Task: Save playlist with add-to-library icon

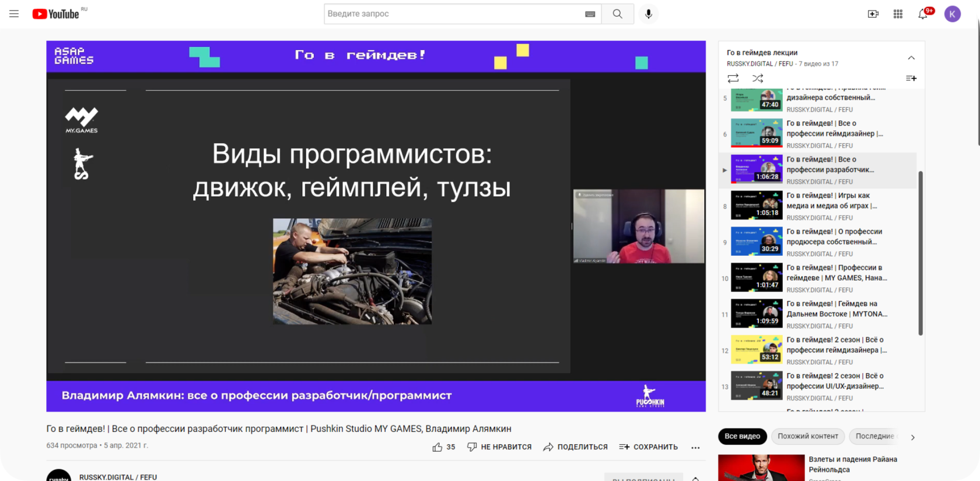Action: (x=911, y=78)
